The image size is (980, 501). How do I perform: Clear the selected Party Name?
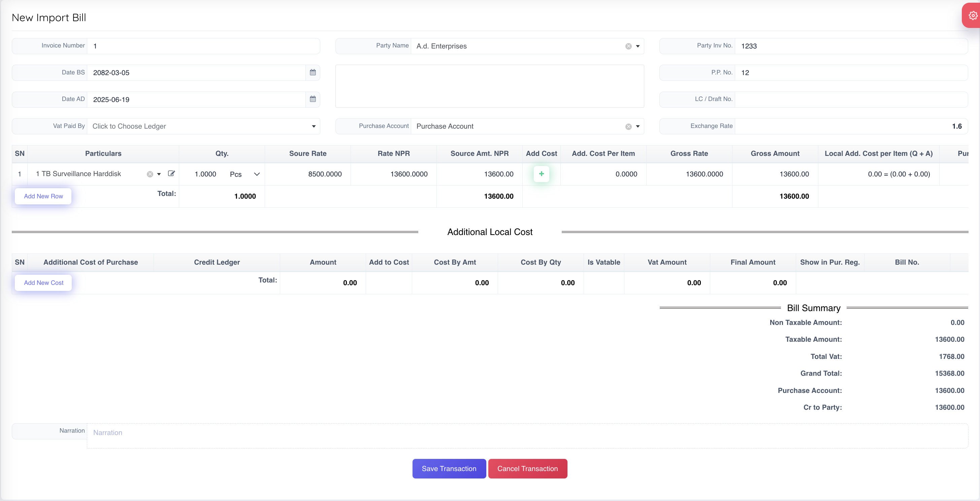tap(628, 46)
